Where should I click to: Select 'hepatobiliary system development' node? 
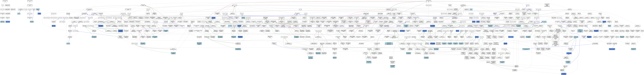[x=80, y=22]
